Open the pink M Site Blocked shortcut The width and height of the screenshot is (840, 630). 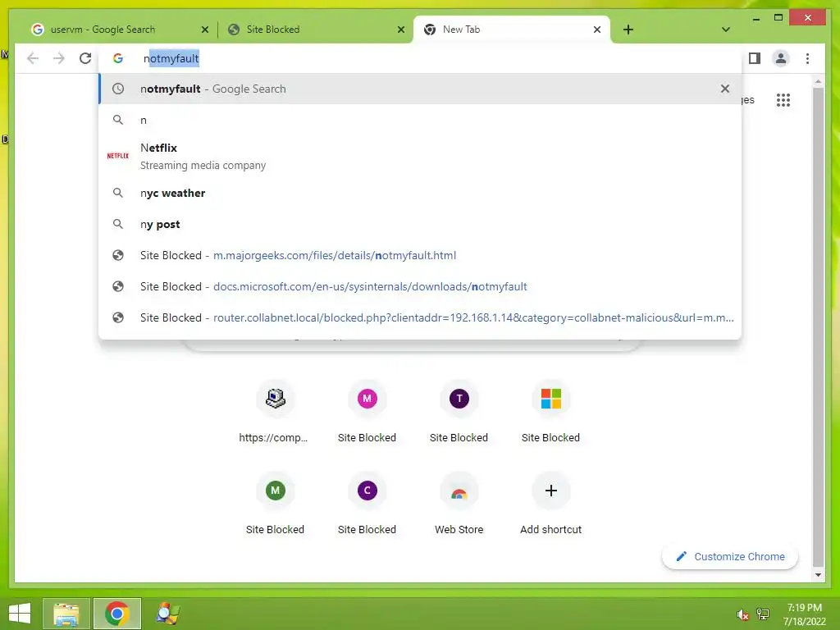(367, 412)
